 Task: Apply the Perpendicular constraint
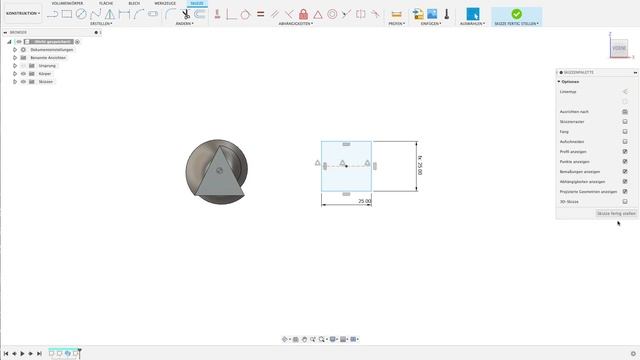click(x=289, y=14)
